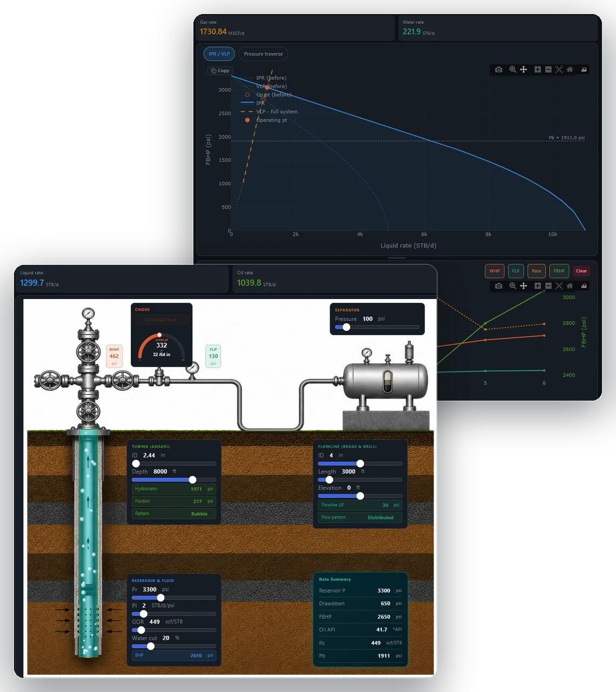Toggle the Rate series button
The image size is (616, 692).
point(537,271)
